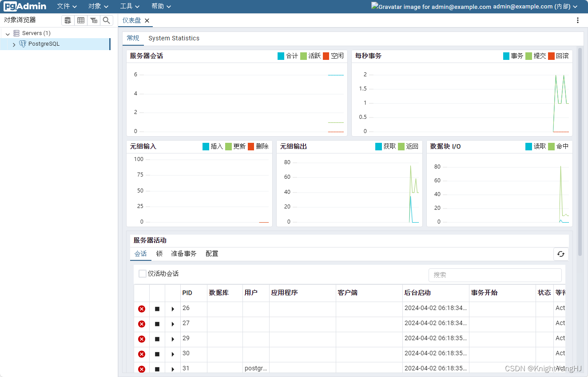Screen dimensions: 588x377
Task: Cancel active query for PID 31
Action: 157,369
